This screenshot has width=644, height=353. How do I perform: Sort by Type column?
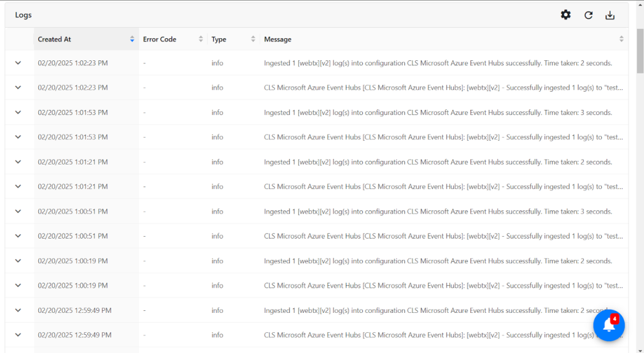(x=253, y=40)
